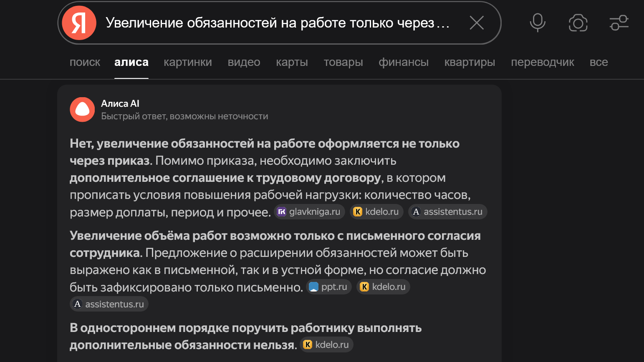
Task: Expand the все services menu
Action: click(599, 62)
